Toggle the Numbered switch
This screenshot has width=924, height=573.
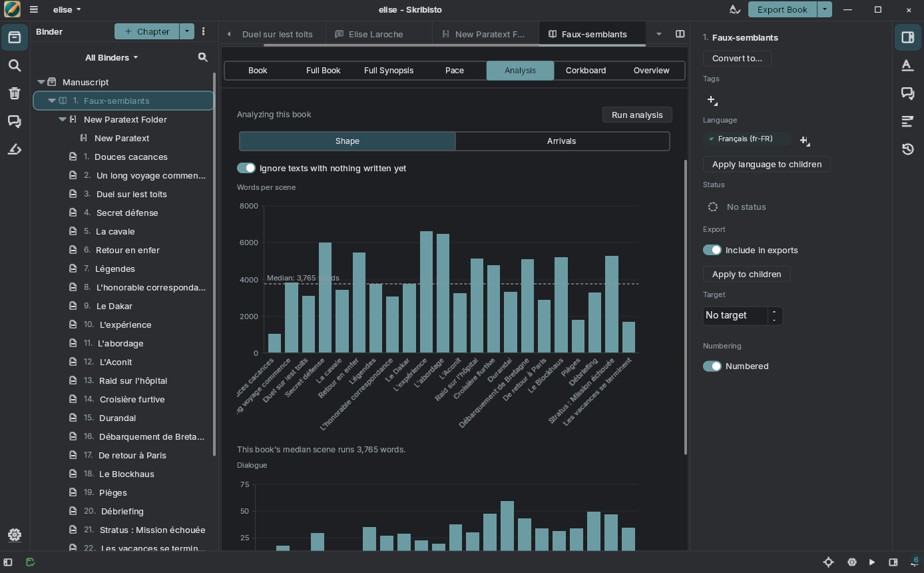[x=712, y=366]
